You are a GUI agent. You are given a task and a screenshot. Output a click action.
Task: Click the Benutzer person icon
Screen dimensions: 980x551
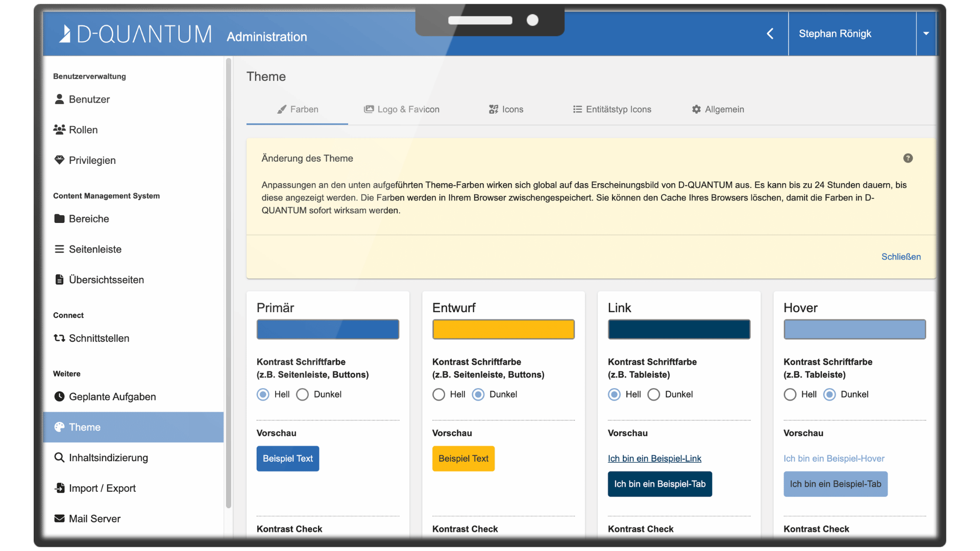point(59,99)
